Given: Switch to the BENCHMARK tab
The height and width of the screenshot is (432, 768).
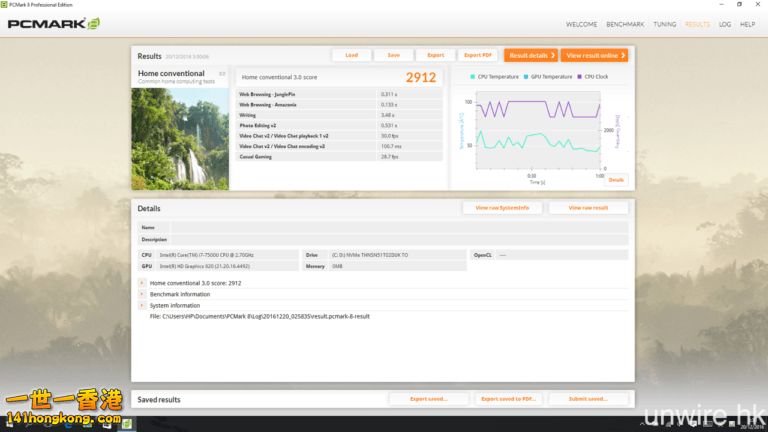Looking at the screenshot, I should (625, 24).
